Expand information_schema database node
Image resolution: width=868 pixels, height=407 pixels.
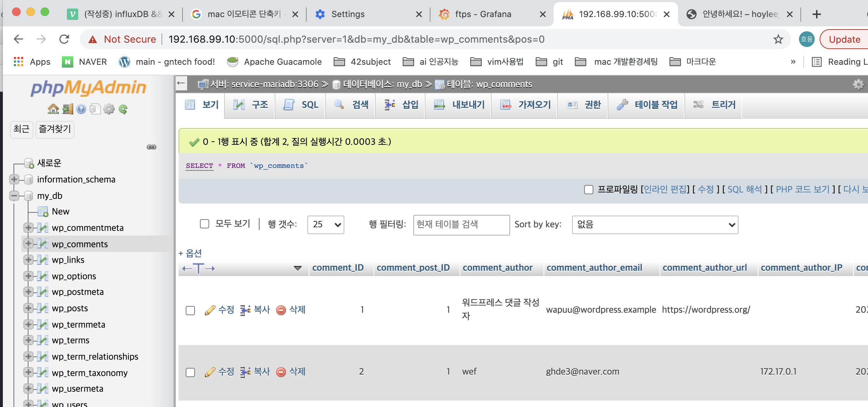[14, 179]
